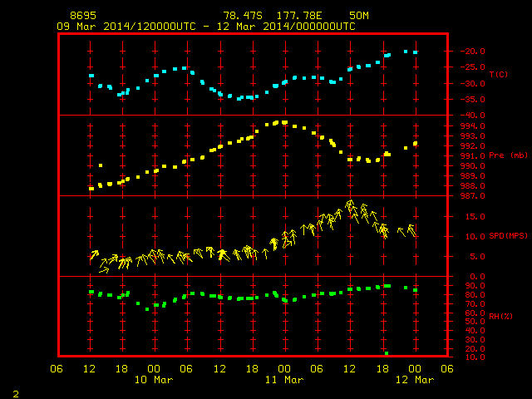Click station ID 8695 in header

[83, 16]
